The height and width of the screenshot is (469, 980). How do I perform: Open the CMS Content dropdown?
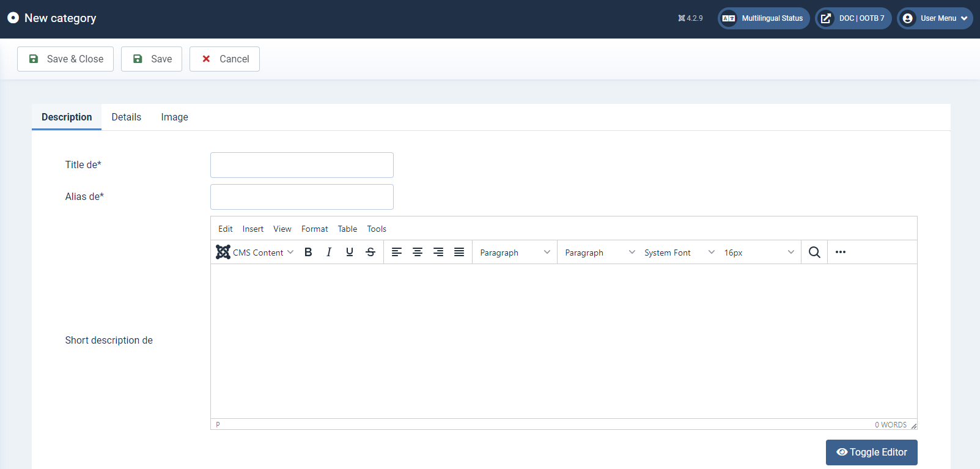255,252
